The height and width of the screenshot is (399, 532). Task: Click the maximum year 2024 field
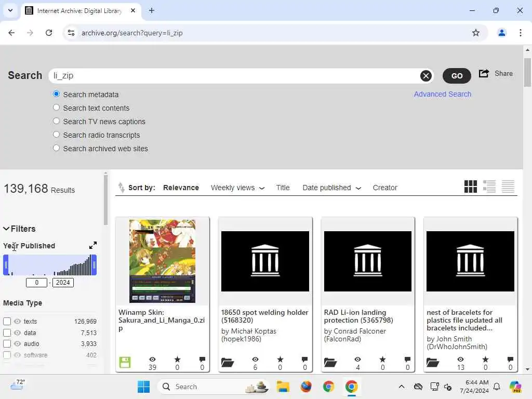(63, 282)
